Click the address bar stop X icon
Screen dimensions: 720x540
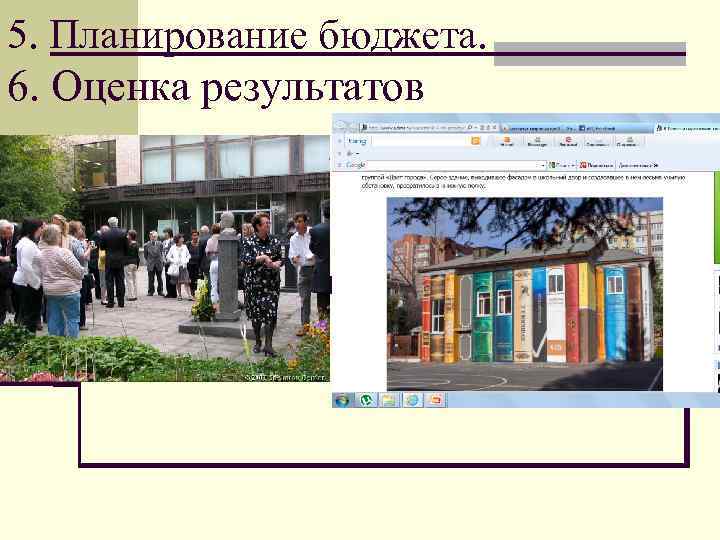coord(495,127)
